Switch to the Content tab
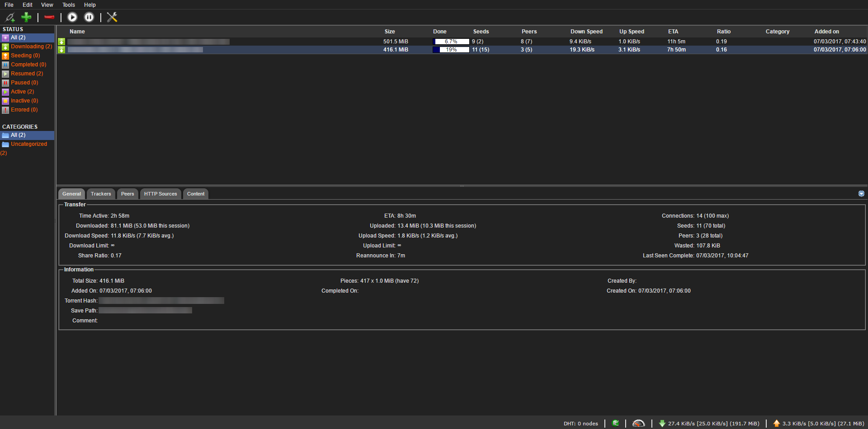This screenshot has height=429, width=868. click(x=195, y=194)
